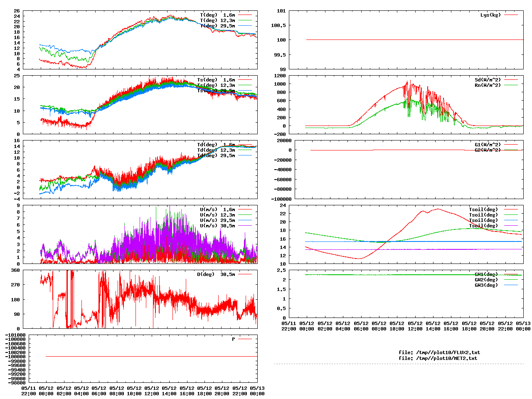The height and width of the screenshot is (399, 532).
Task: Click the 'GW2(deg)' legend label
Action: (486, 280)
